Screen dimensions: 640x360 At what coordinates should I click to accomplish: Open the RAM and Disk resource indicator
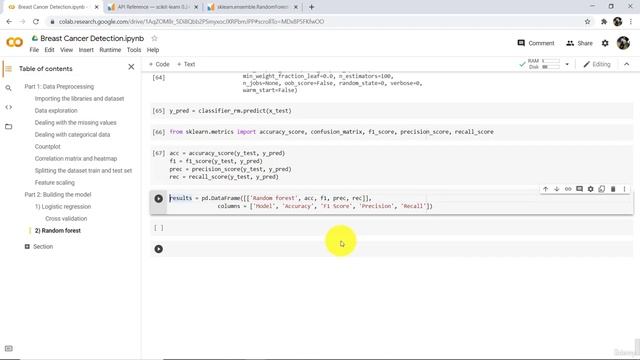(544, 64)
